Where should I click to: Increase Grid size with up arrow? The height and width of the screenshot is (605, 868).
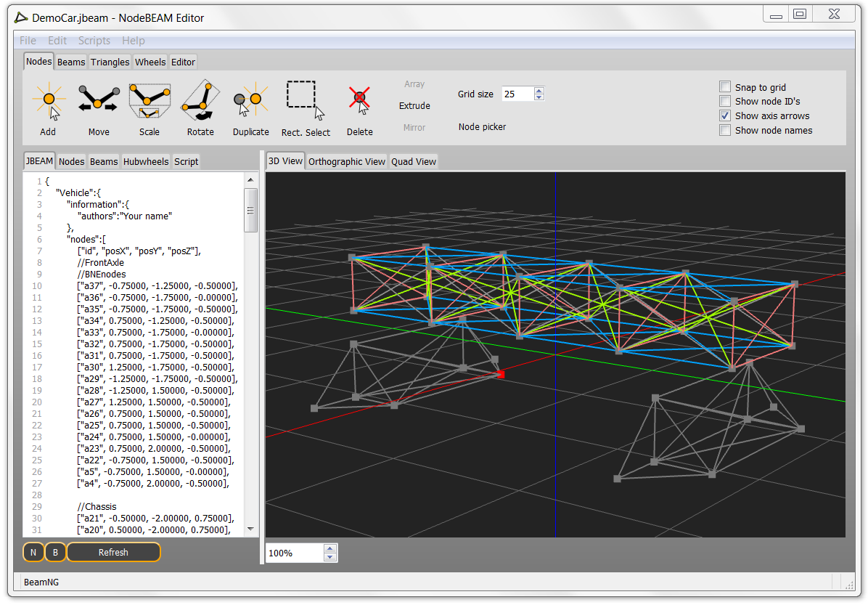[x=539, y=91]
